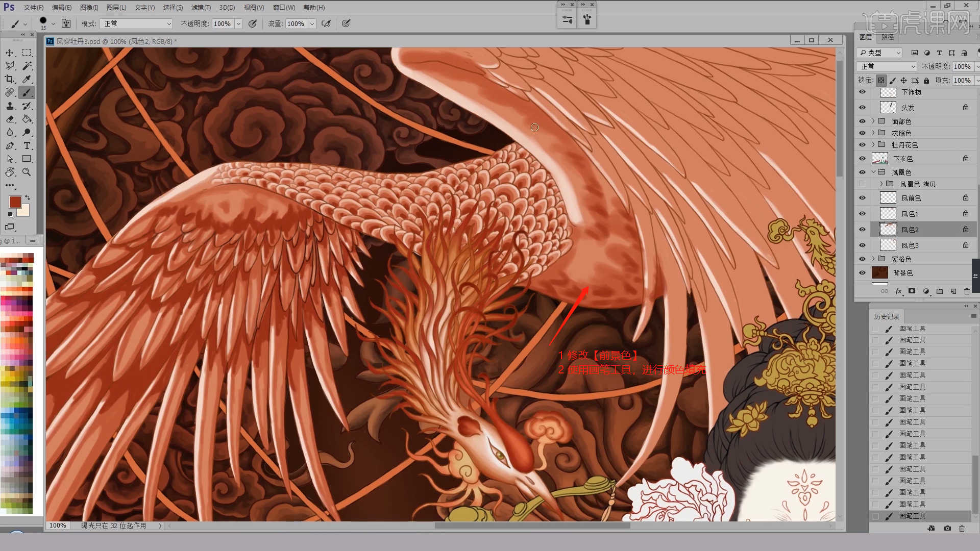The height and width of the screenshot is (551, 980).
Task: Select the Polygonal Lasso tool
Action: [x=10, y=66]
